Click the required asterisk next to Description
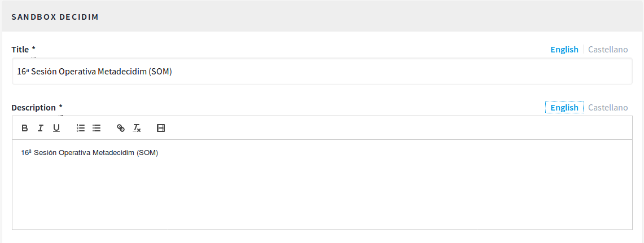The height and width of the screenshot is (243, 644). [60, 107]
